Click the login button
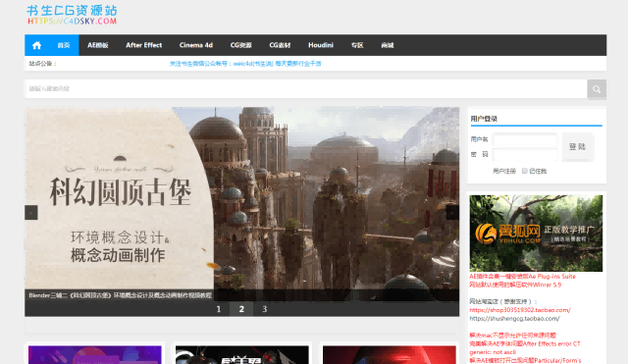628x364 pixels. tap(577, 146)
